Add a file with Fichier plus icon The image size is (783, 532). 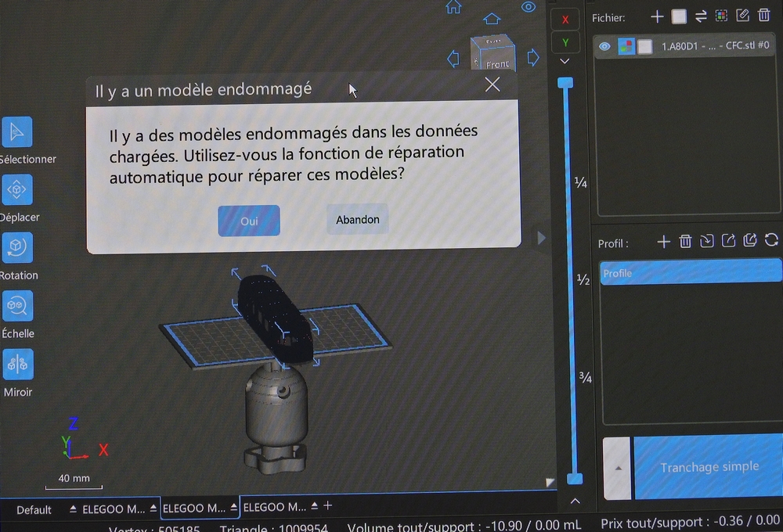pos(657,17)
